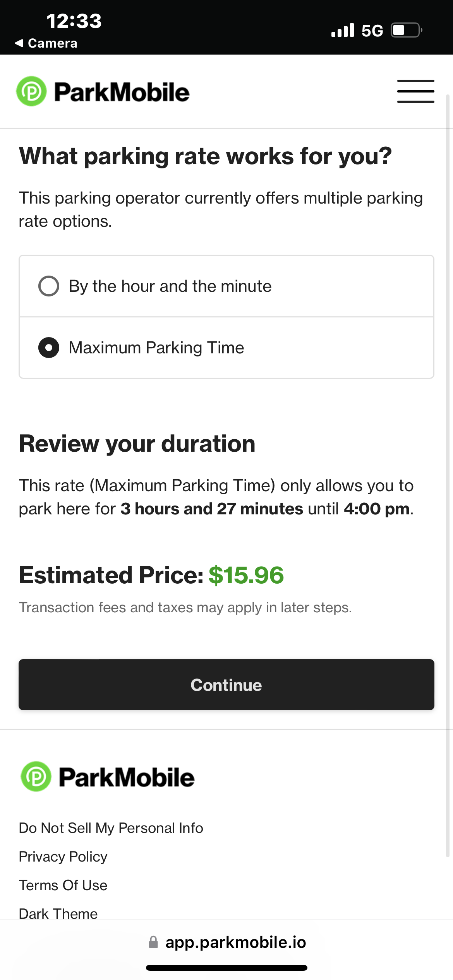Open the Privacy Policy link
The width and height of the screenshot is (453, 980).
point(63,857)
